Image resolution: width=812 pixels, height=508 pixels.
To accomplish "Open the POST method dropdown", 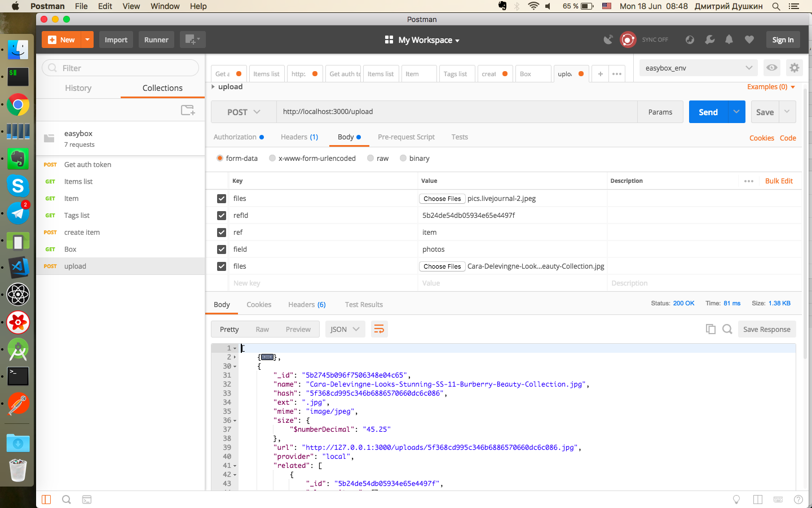I will pyautogui.click(x=243, y=111).
